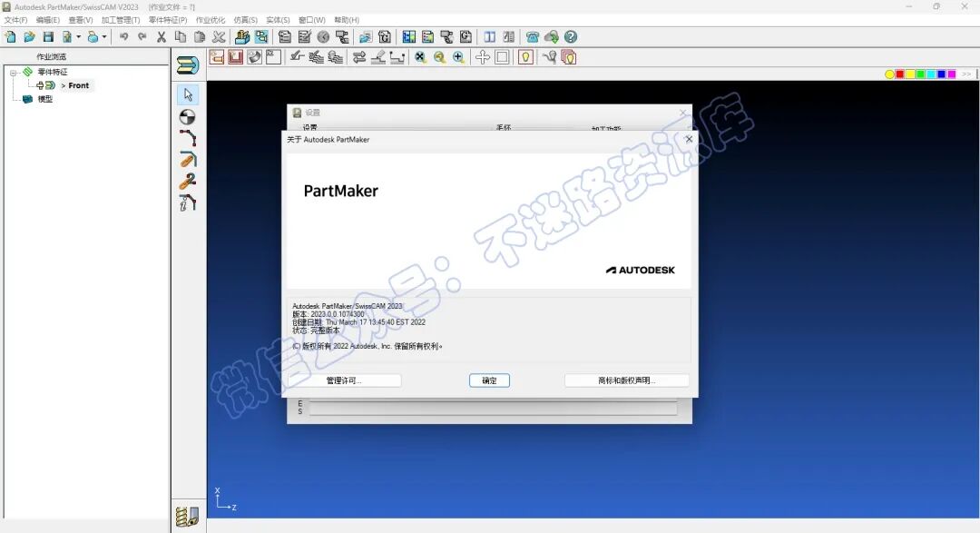Click the pan cross-arrows icon

tap(483, 57)
